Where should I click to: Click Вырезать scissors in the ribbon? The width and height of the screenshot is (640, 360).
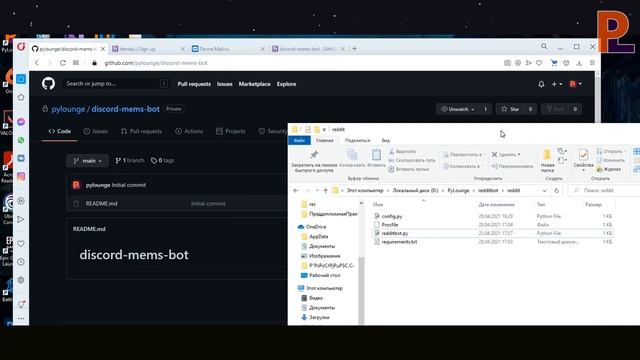pos(402,151)
